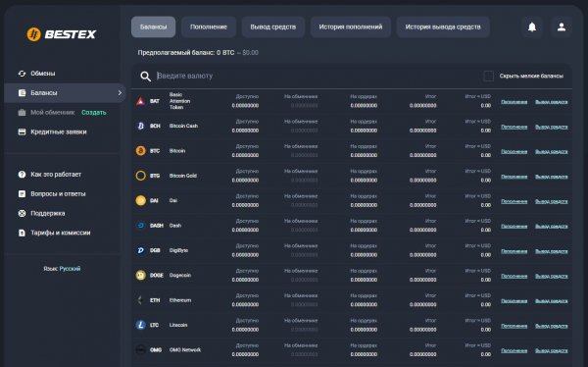Viewport: 588px width, 367px height.
Task: Open the История вывода средств tab
Action: coord(443,27)
